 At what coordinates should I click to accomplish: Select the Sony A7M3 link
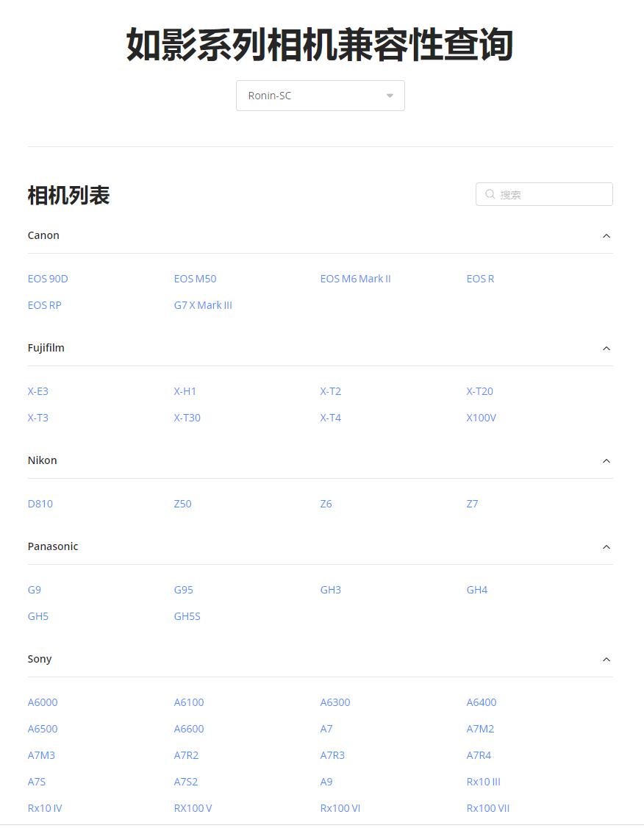(40, 755)
